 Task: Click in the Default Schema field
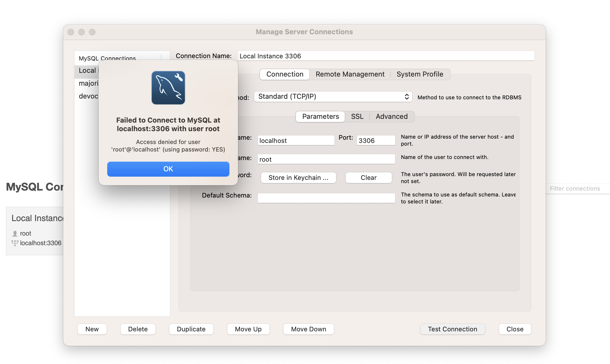pyautogui.click(x=326, y=198)
